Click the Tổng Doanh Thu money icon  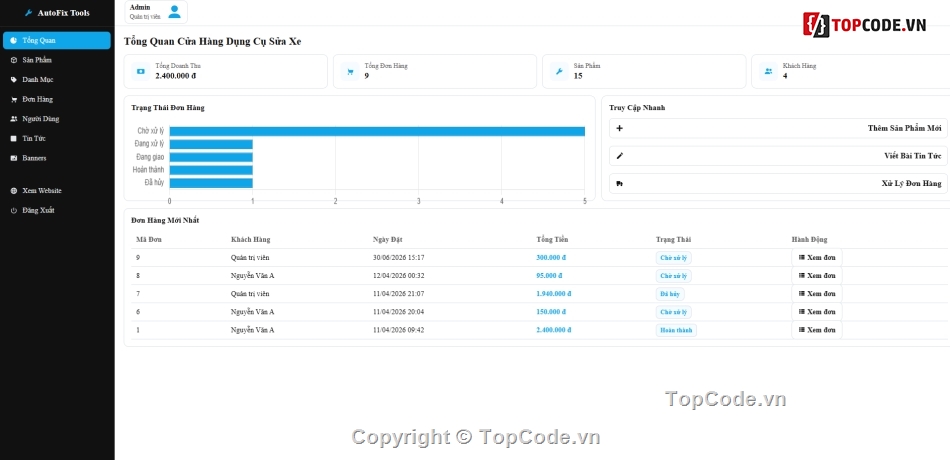coord(141,72)
